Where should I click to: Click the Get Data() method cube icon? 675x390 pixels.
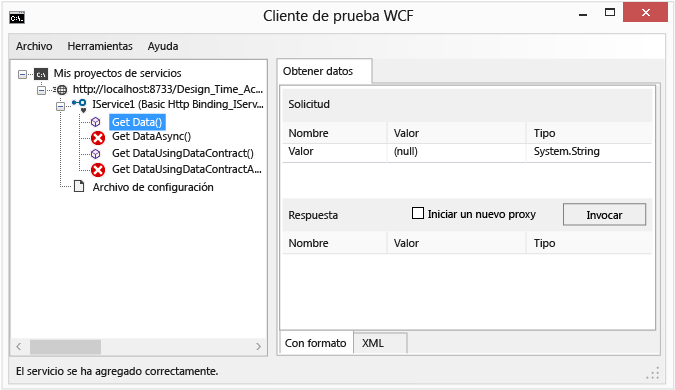click(96, 122)
